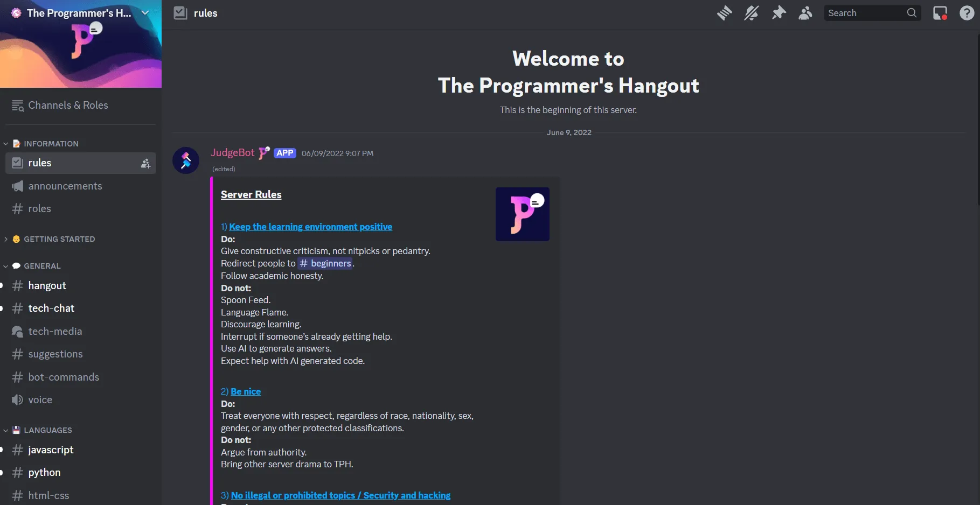Click the hash icon beside suggestions
The height and width of the screenshot is (505, 980).
tap(18, 354)
